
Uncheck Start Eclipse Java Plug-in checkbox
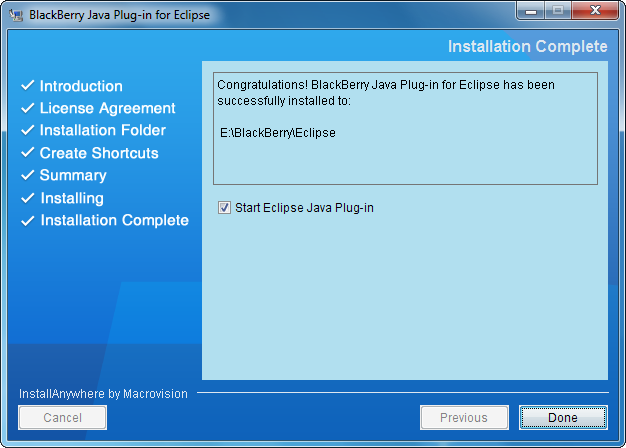pos(224,208)
